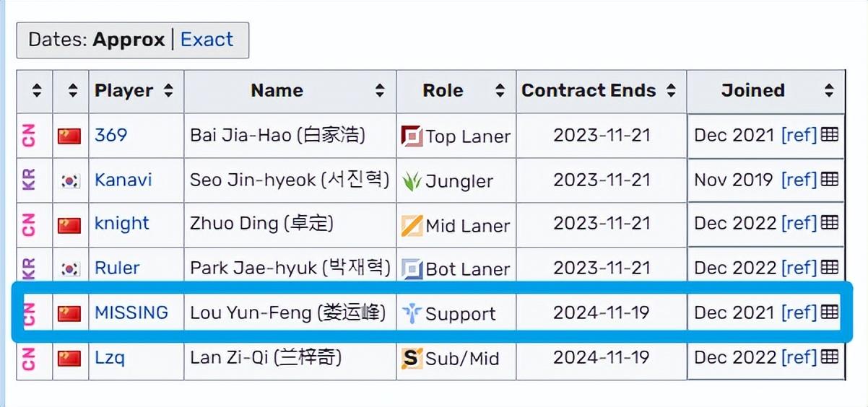The height and width of the screenshot is (407, 868).
Task: Switch dates to Approx
Action: click(x=129, y=39)
